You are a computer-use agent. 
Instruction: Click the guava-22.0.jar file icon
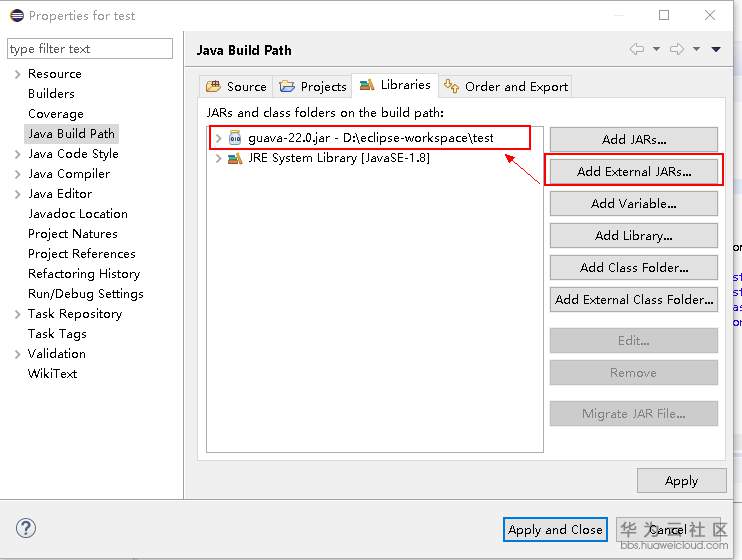pos(235,138)
